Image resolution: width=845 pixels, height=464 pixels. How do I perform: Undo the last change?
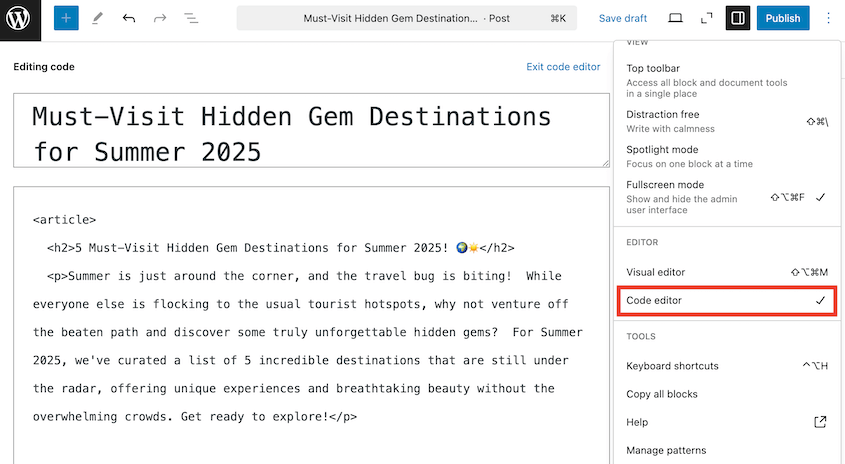(129, 18)
